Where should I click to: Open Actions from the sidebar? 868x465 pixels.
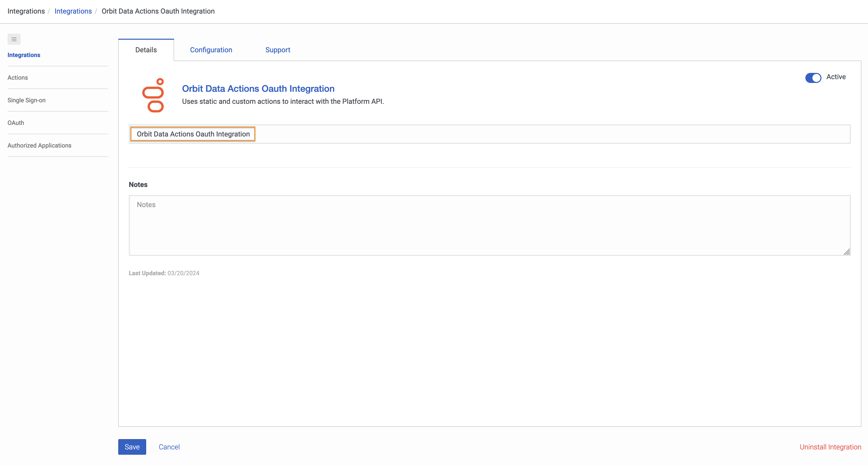click(x=18, y=77)
